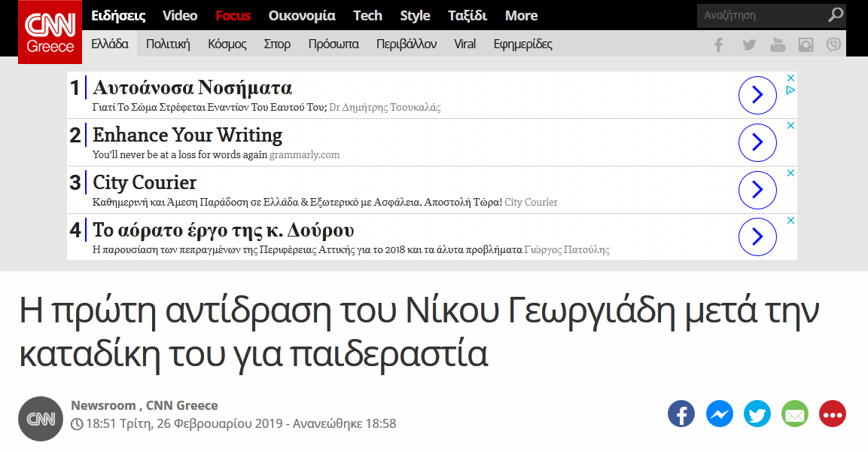Share article on Facebook
The width and height of the screenshot is (868, 452).
click(x=681, y=414)
